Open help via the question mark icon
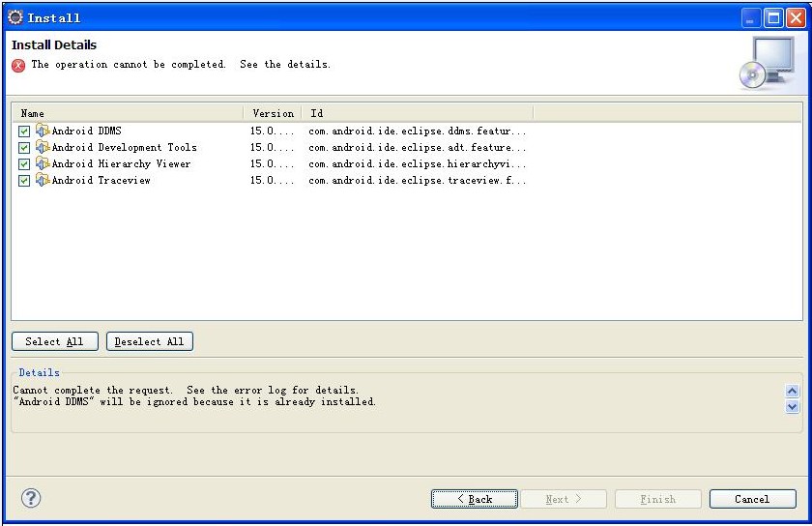This screenshot has height=526, width=812. pyautogui.click(x=31, y=498)
